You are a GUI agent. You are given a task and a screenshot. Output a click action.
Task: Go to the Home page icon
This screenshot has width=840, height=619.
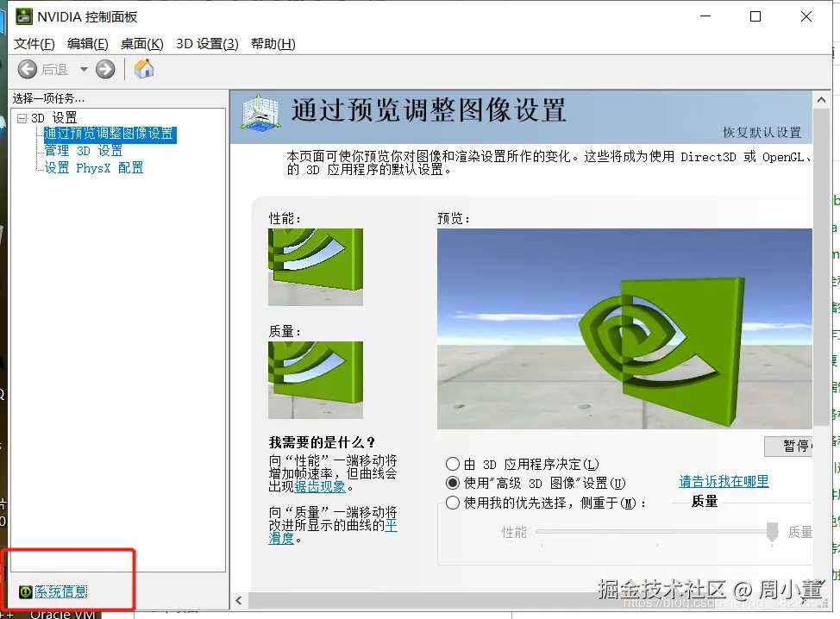click(143, 69)
